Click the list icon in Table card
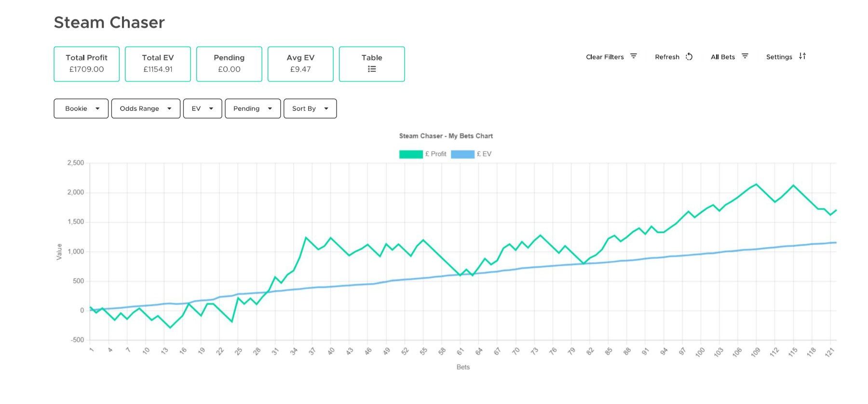 (x=372, y=69)
